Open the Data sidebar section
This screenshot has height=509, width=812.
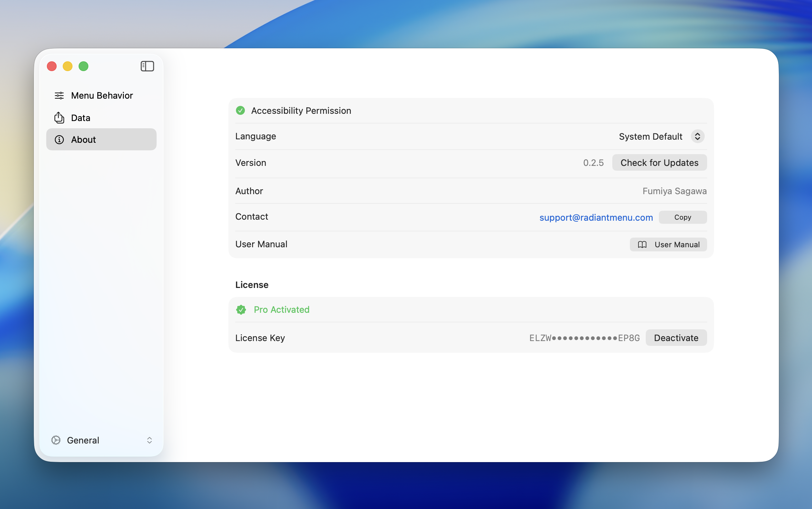[x=81, y=118]
